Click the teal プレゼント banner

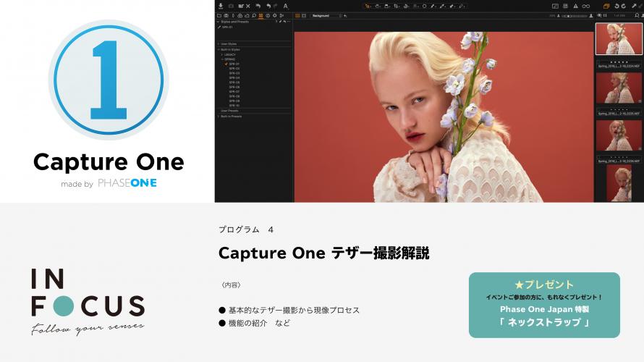(x=544, y=305)
